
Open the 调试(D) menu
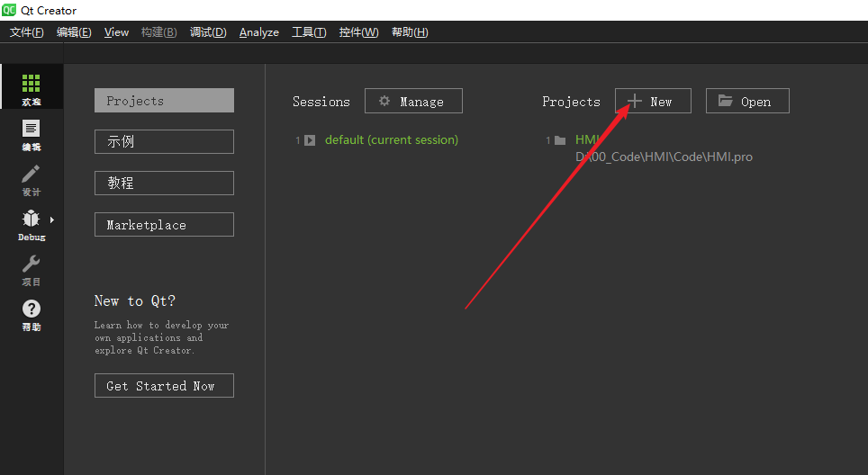tap(208, 32)
